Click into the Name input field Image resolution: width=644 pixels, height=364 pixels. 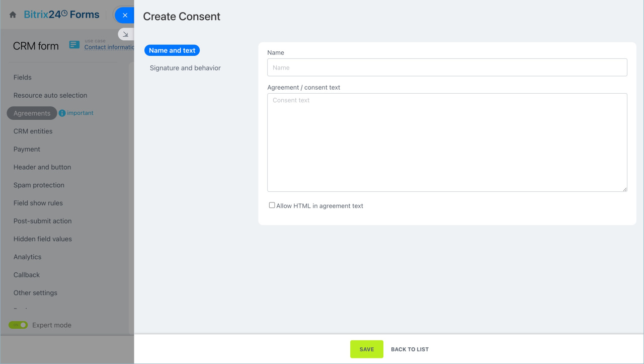pyautogui.click(x=447, y=67)
